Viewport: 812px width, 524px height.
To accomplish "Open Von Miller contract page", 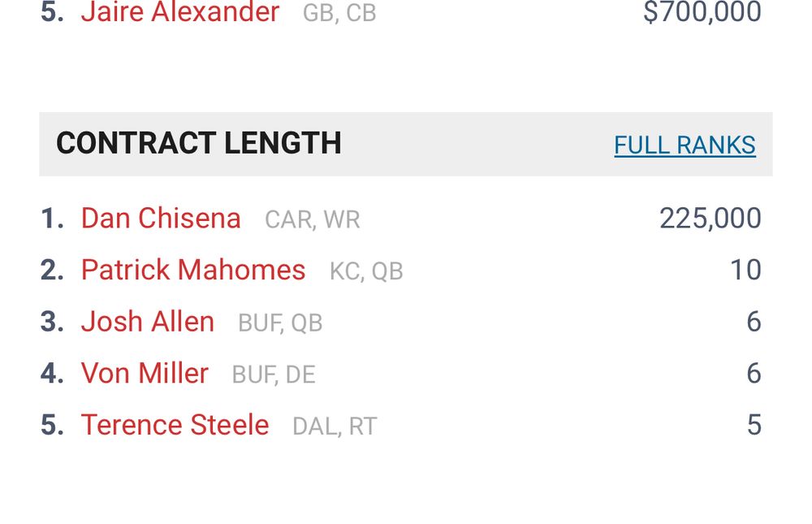I will [145, 374].
